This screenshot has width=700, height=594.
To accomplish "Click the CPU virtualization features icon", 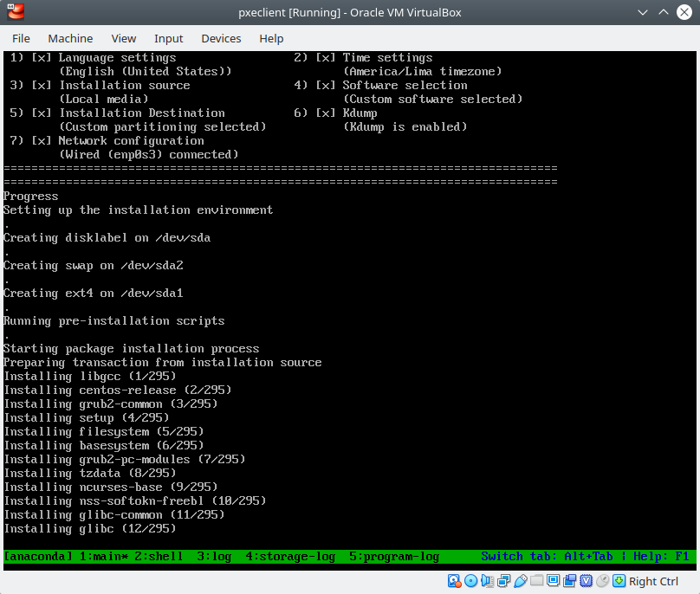I will click(587, 581).
